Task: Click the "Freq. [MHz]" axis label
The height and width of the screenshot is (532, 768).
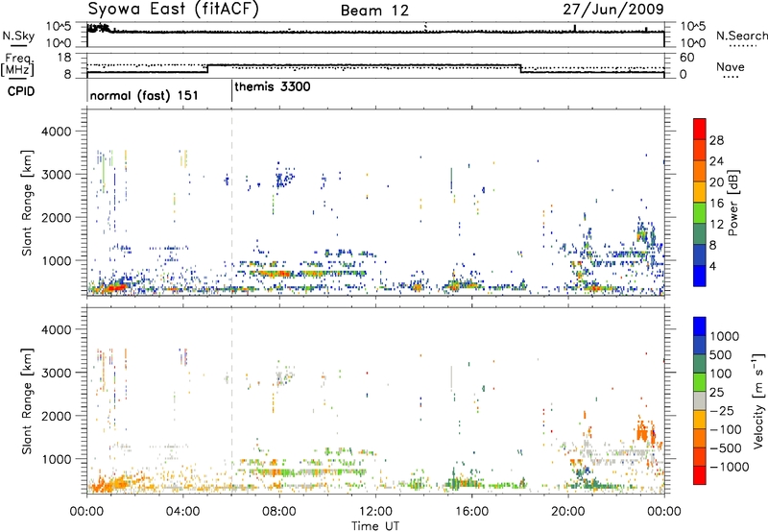Action: coord(17,65)
